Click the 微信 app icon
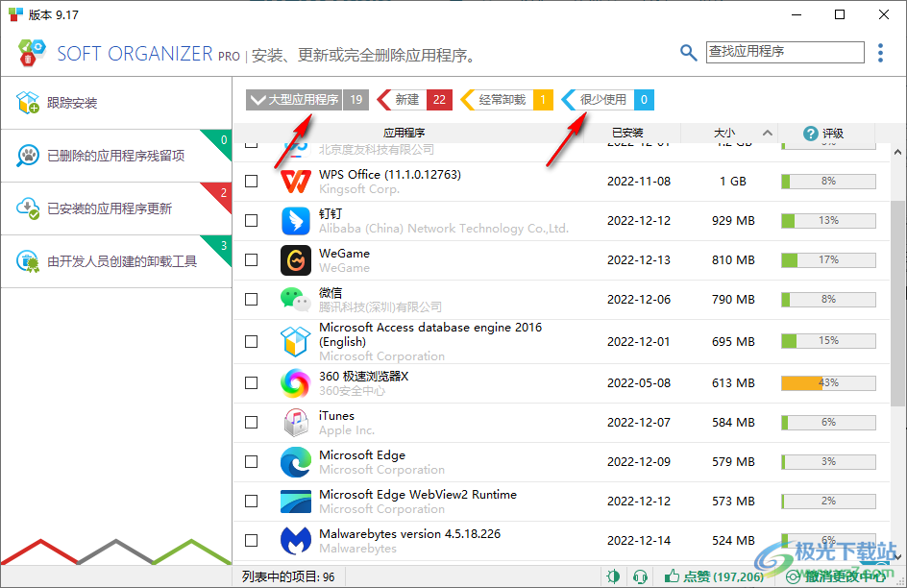This screenshot has width=907, height=588. click(296, 299)
